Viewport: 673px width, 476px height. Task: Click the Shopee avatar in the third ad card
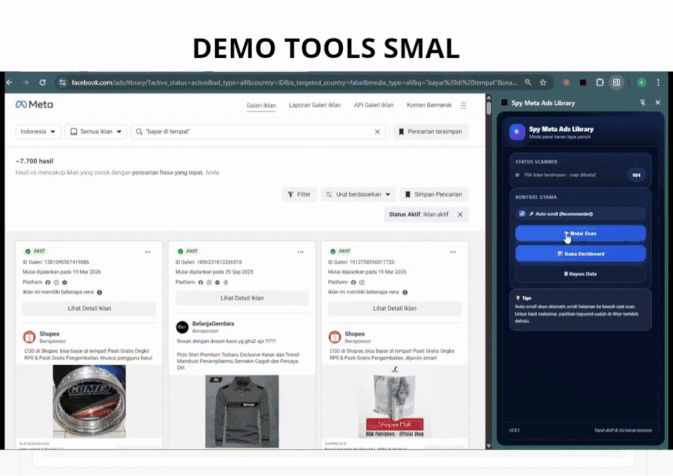(x=335, y=337)
